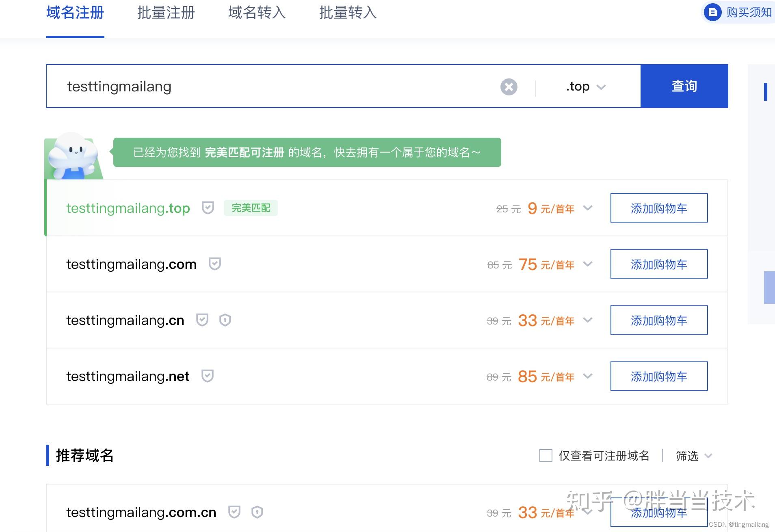Add testtingmailang.com to cart
Image resolution: width=775 pixels, height=532 pixels.
tap(659, 264)
